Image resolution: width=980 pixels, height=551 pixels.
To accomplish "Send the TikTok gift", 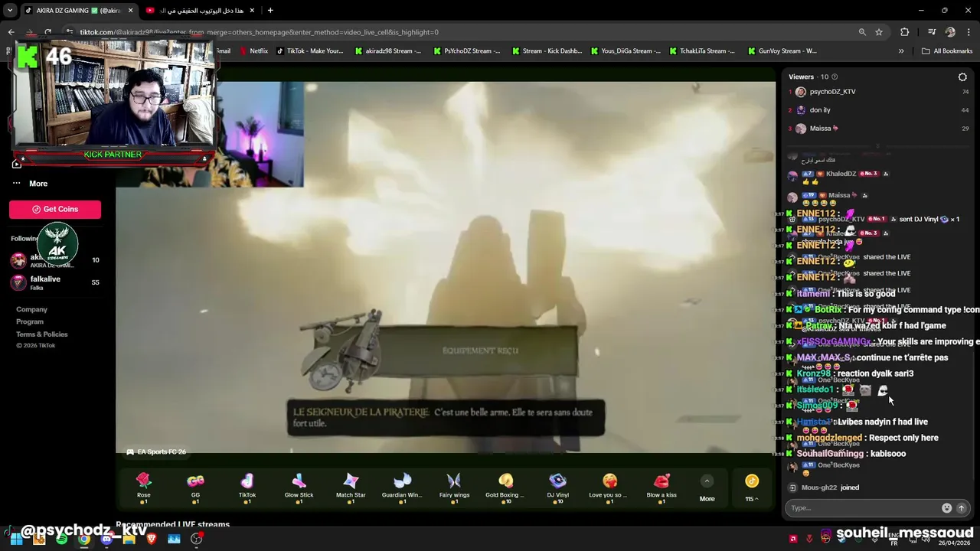I will pos(247,486).
